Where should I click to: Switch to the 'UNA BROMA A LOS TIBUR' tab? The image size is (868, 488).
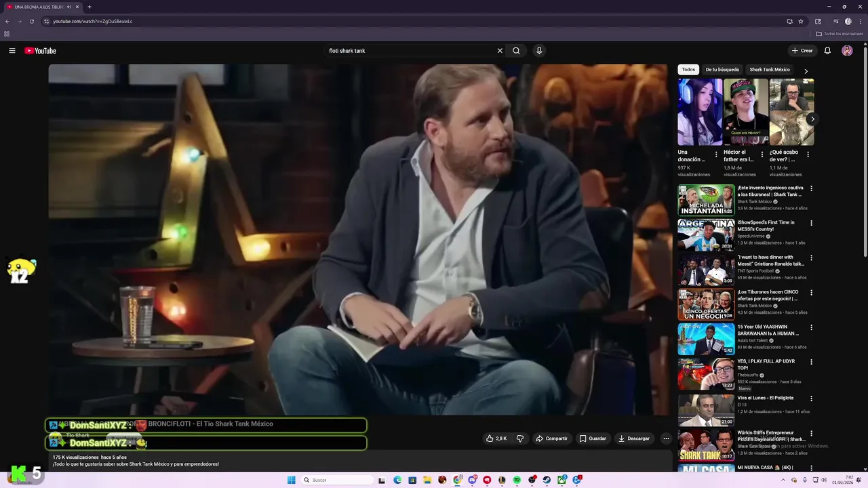tap(42, 7)
